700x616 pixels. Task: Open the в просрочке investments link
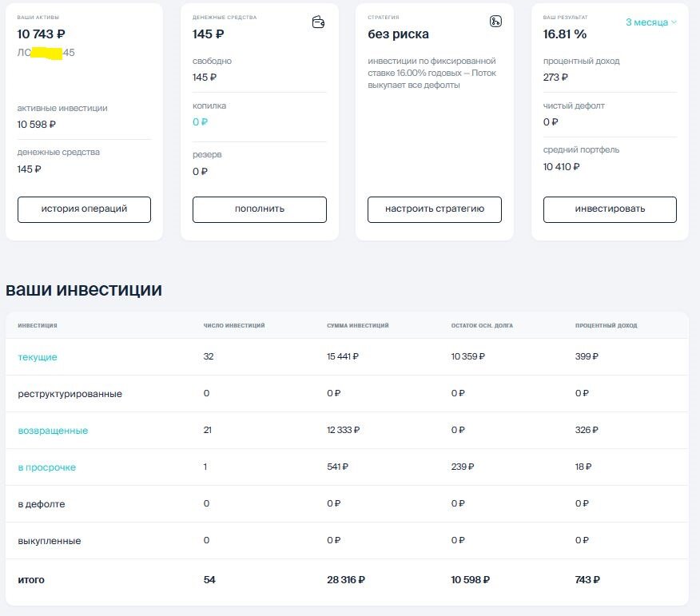coord(47,467)
